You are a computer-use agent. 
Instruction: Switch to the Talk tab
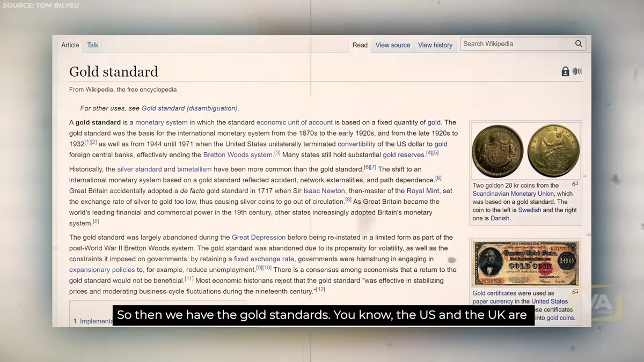click(x=93, y=45)
